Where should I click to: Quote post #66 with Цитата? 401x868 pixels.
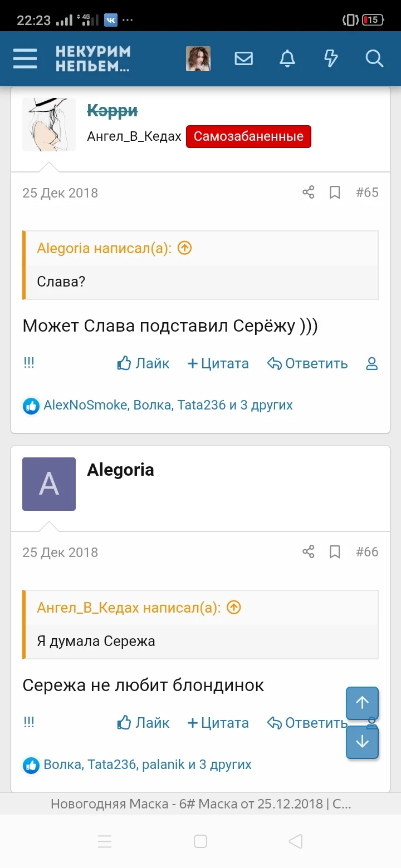[x=218, y=722]
